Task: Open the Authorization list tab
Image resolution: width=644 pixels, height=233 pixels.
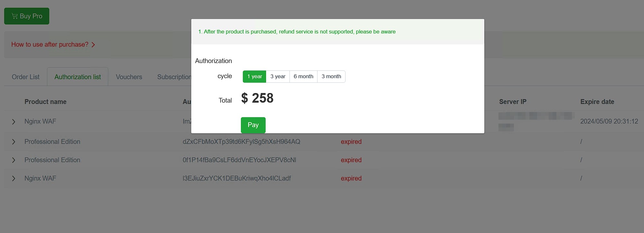Action: click(78, 77)
